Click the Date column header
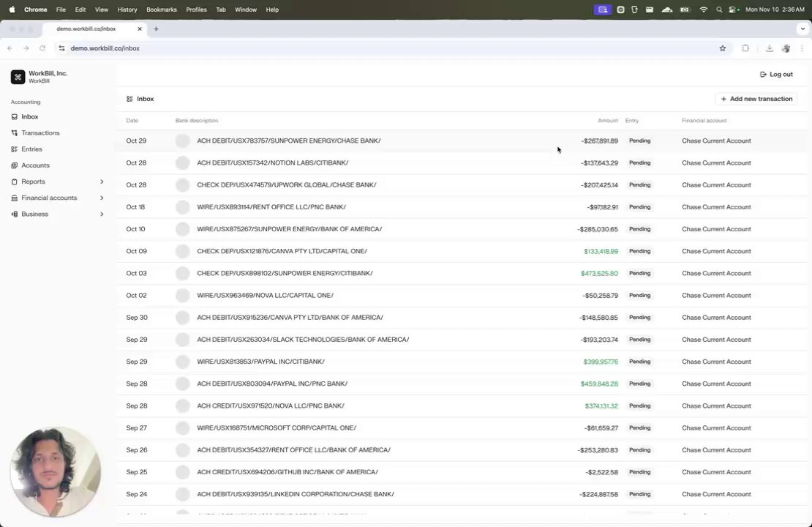The image size is (812, 527). (132, 121)
